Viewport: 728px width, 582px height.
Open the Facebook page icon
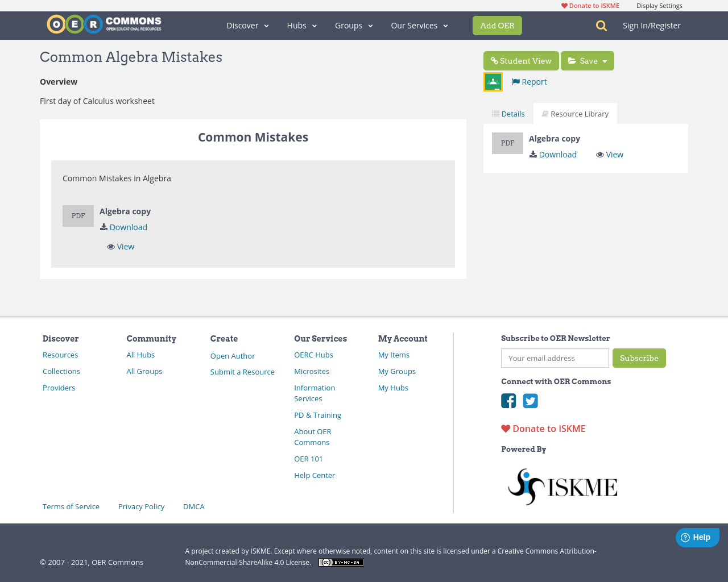coord(508,401)
